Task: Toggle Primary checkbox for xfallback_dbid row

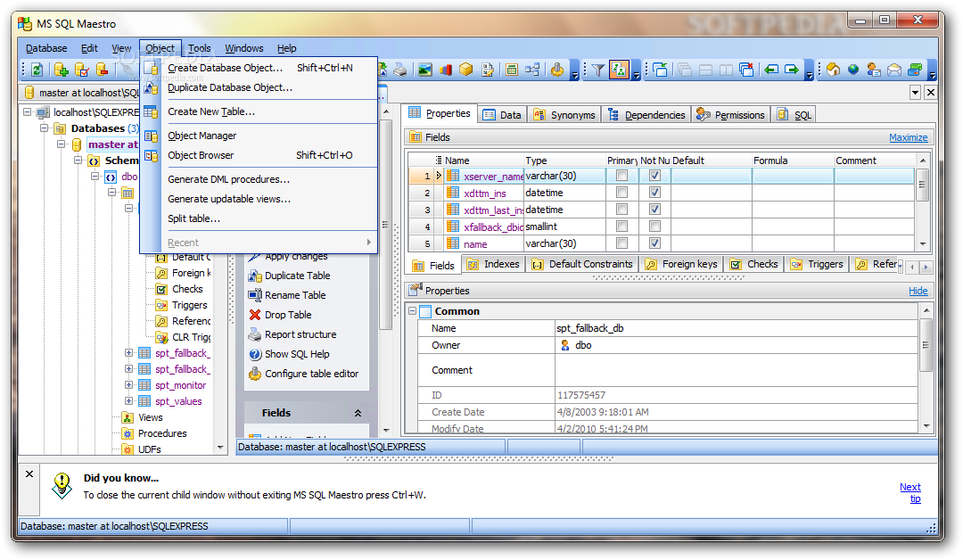Action: tap(621, 226)
